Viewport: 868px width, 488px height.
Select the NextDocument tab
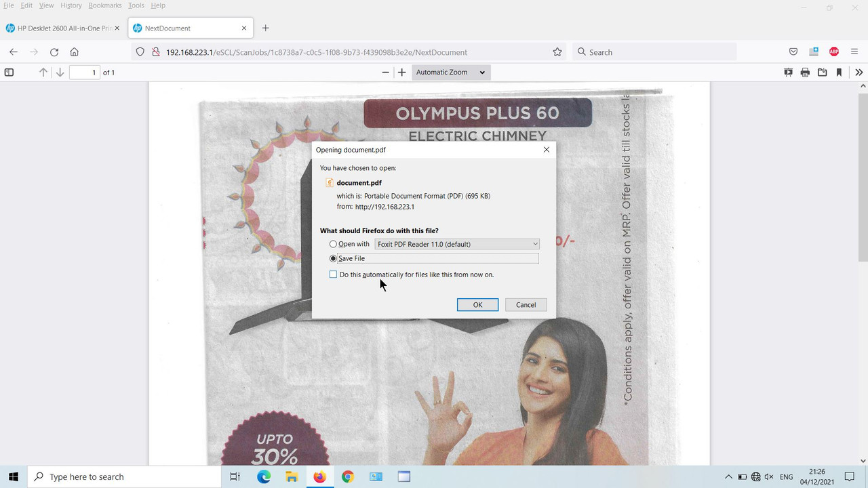191,28
